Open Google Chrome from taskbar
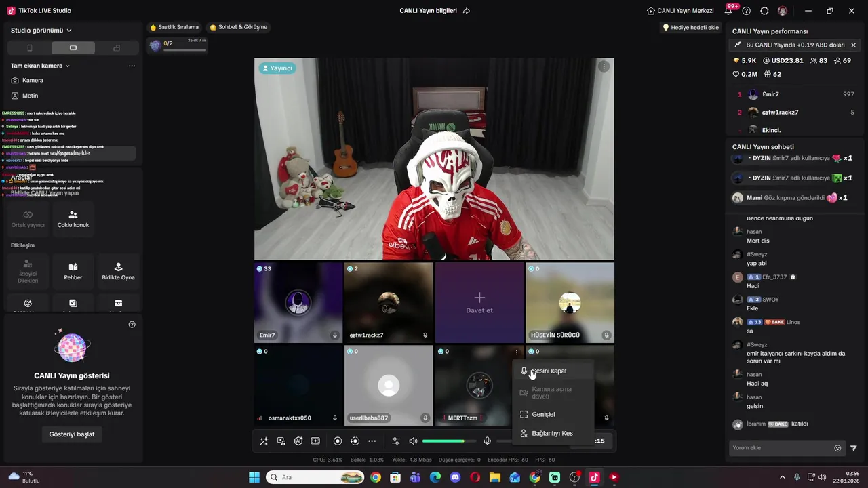This screenshot has width=868, height=488. coord(376,477)
